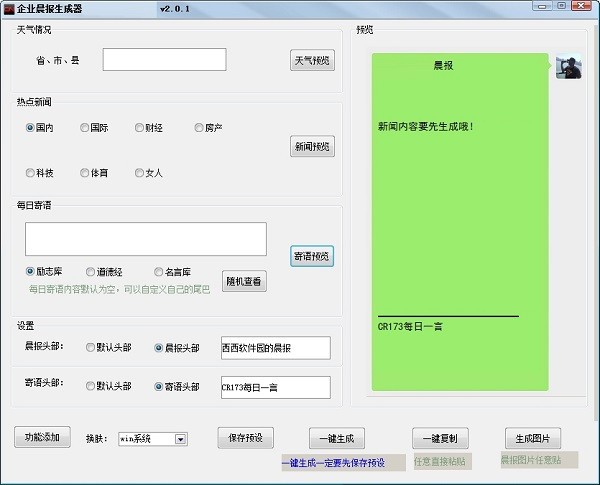Screen dimensions: 600x485
Task: Click the 天气预览 button
Action: tap(312, 60)
